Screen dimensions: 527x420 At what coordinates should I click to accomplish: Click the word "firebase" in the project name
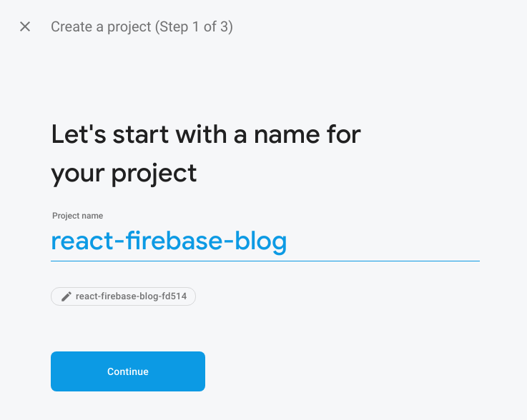coord(174,241)
